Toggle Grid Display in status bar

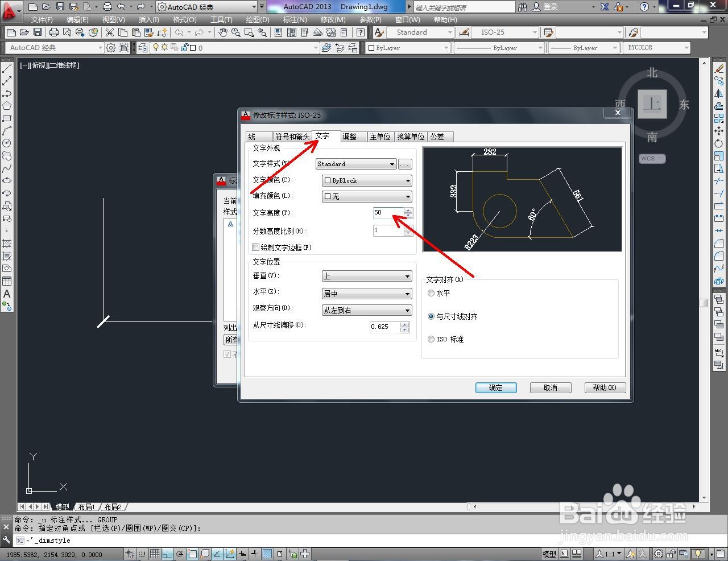pos(154,554)
